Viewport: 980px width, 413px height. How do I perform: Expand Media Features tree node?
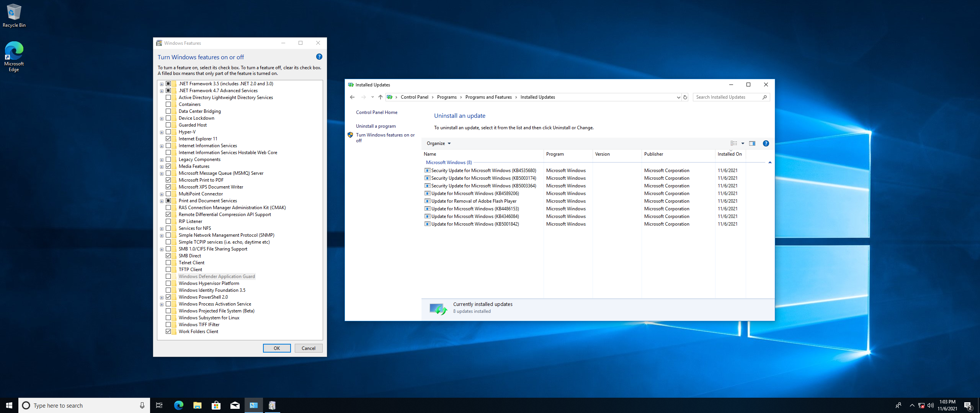tap(162, 167)
